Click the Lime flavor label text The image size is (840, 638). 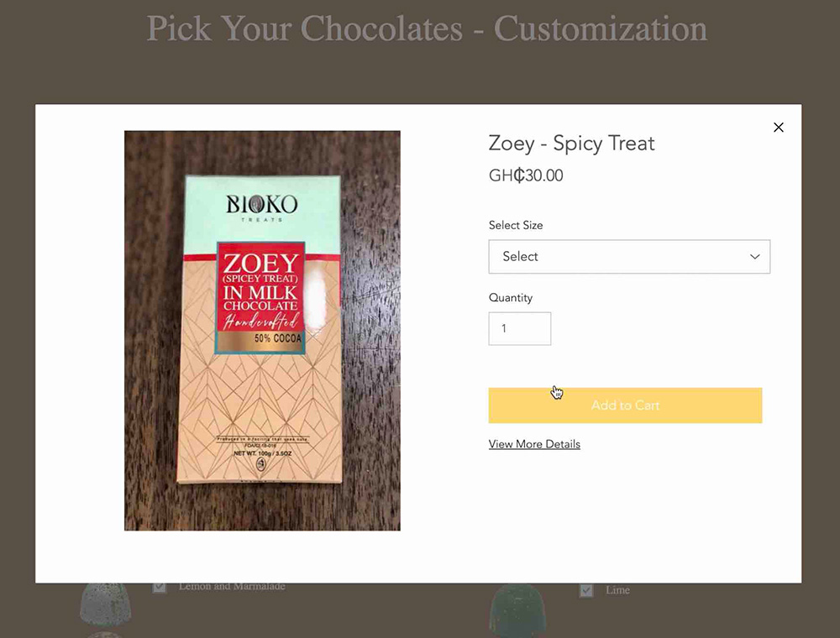point(617,590)
